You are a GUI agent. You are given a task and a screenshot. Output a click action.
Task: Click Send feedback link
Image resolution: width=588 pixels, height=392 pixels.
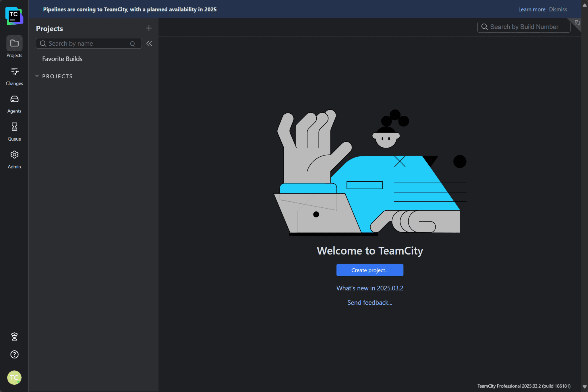click(x=370, y=302)
